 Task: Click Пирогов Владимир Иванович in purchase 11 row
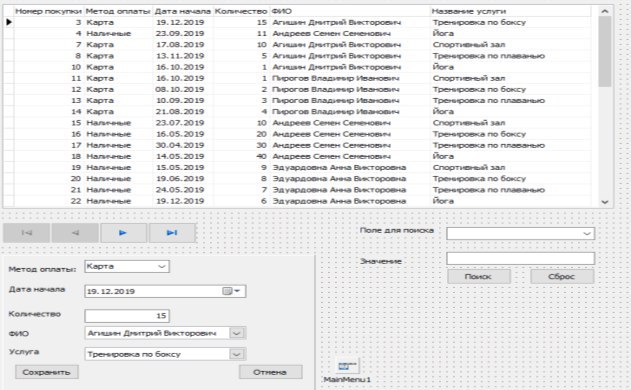tap(336, 78)
